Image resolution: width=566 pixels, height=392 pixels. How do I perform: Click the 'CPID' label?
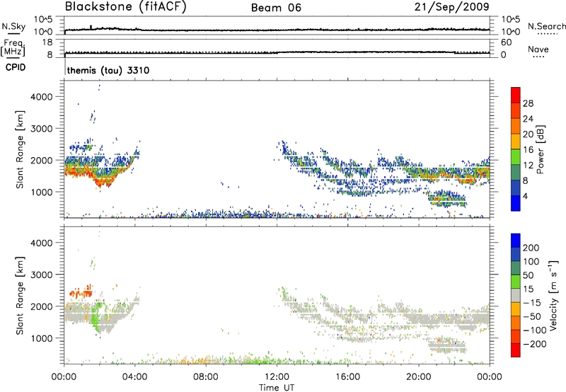[x=16, y=67]
